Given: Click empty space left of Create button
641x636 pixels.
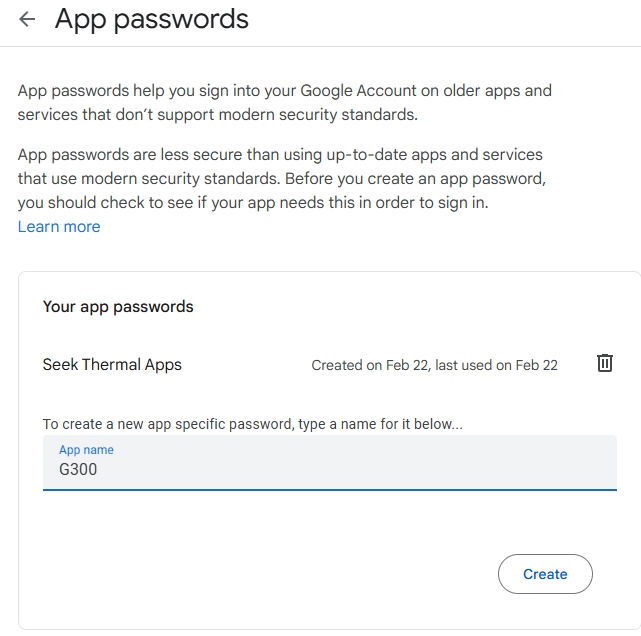Looking at the screenshot, I should (x=270, y=574).
